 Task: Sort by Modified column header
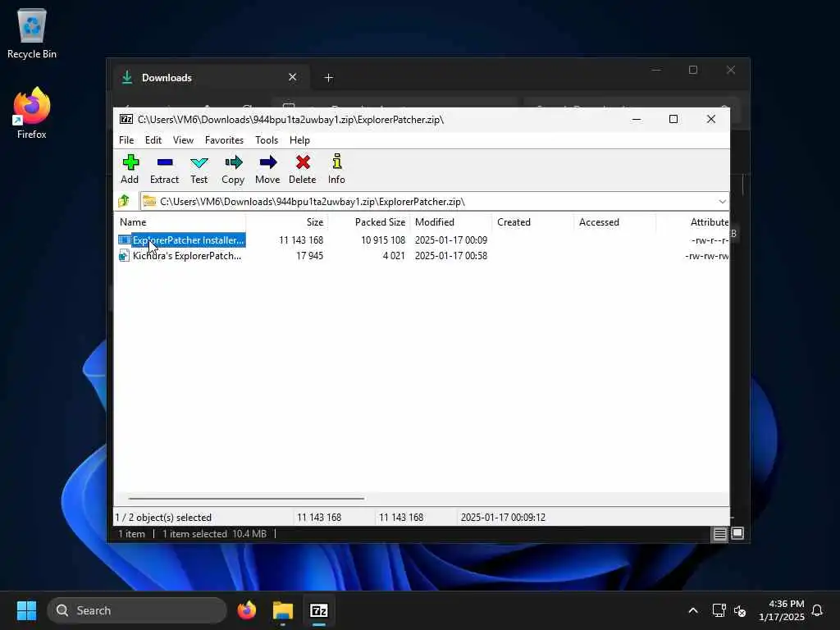(451, 221)
